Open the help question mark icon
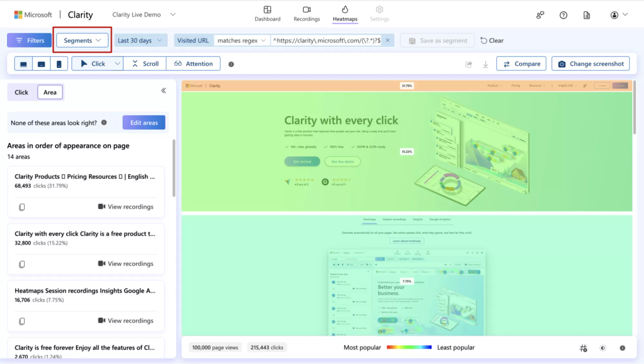This screenshot has width=644, height=364. click(x=563, y=15)
